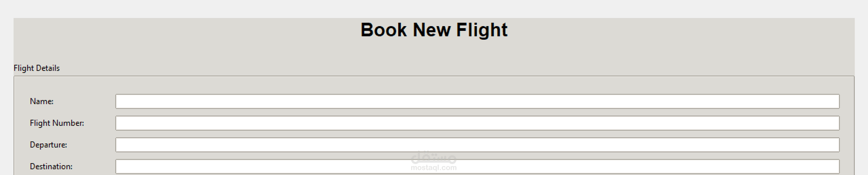Place cursor in the passenger Name box
The width and height of the screenshot is (868, 175).
(477, 101)
